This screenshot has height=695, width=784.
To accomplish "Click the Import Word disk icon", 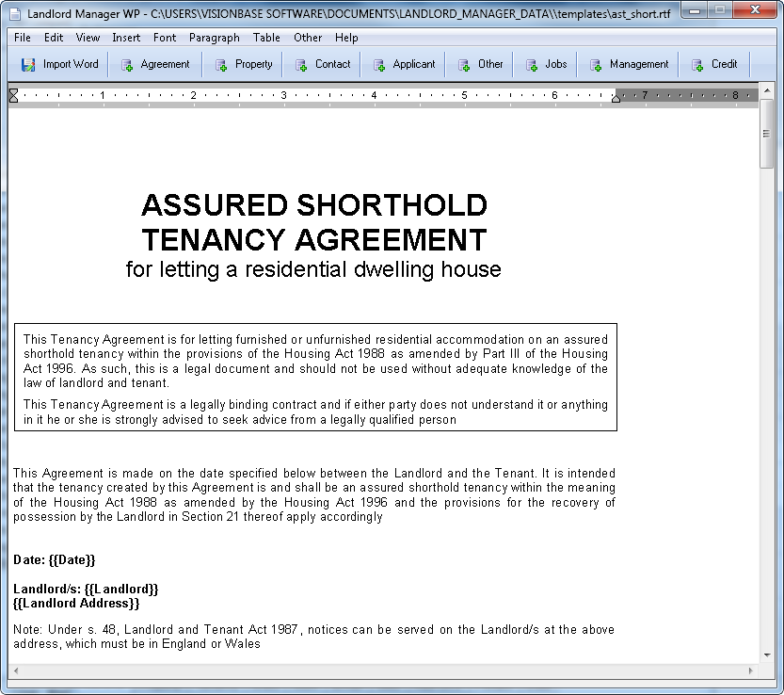I will click(x=28, y=65).
